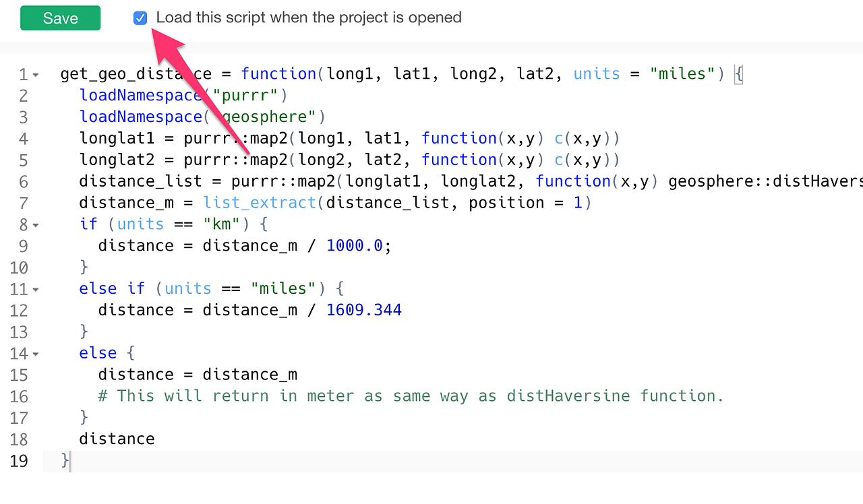Viewport: 863px width, 504px height.
Task: Collapse the function fold arrow on line 1
Action: [34, 74]
